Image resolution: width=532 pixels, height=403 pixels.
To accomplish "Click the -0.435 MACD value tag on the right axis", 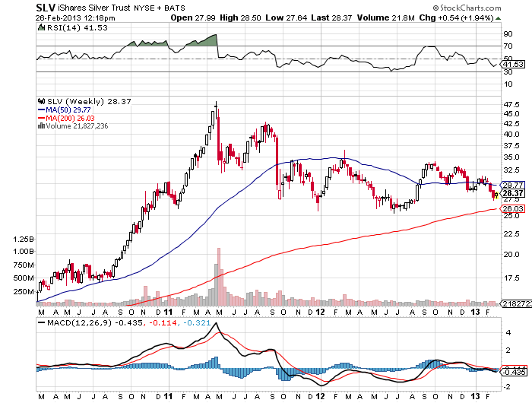I will 515,372.
